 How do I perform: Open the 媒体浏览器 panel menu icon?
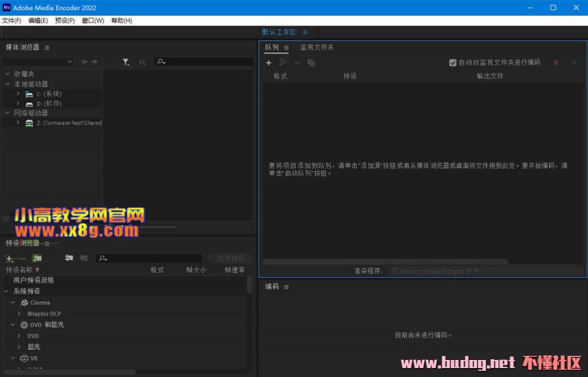tap(47, 48)
